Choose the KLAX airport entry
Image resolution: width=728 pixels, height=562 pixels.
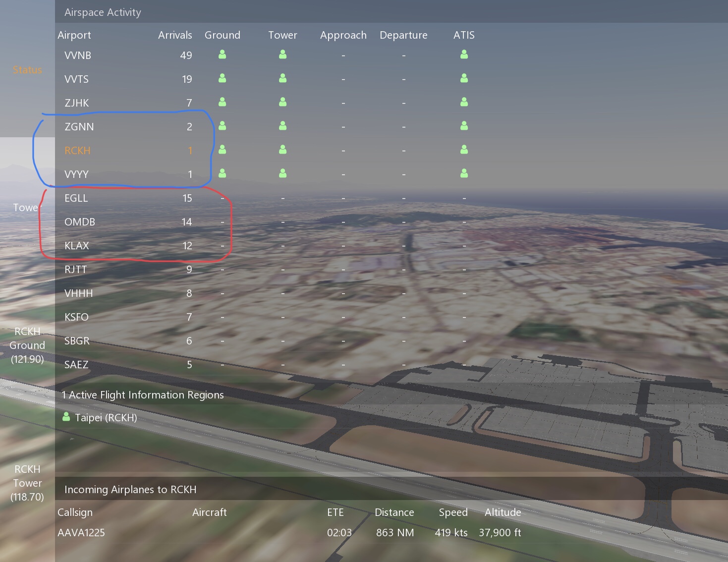[77, 246]
